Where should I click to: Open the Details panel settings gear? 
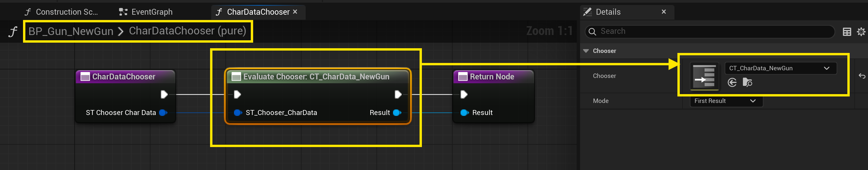(861, 31)
